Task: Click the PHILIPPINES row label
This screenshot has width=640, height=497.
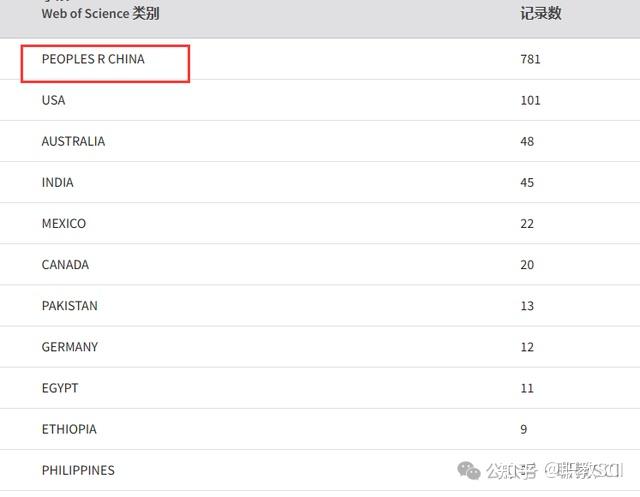Action: (78, 470)
